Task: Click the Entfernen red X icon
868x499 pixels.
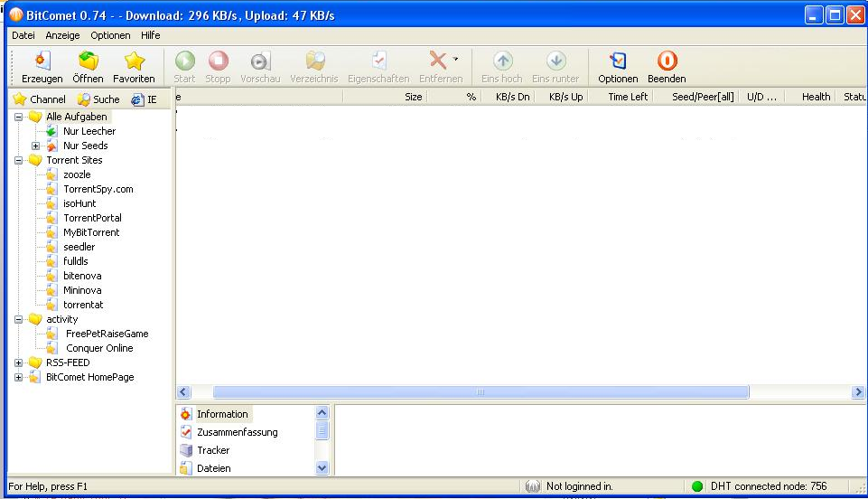Action: pos(438,61)
